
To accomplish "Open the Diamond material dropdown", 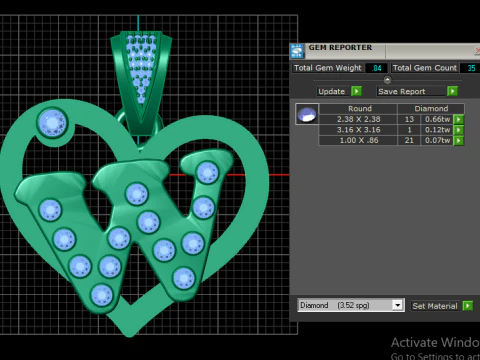I will click(397, 305).
